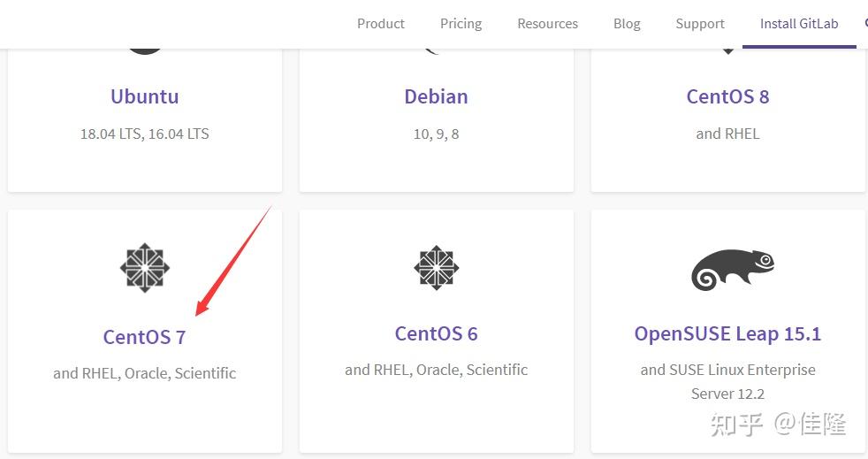This screenshot has height=459, width=868.
Task: Open the Ubuntu install instructions link
Action: point(144,96)
